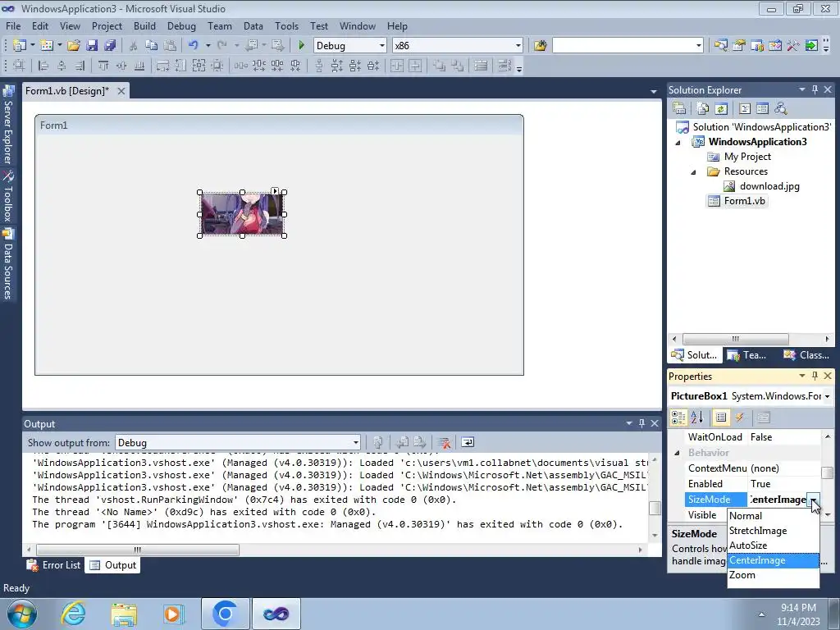Select My Project in Solution Explorer
This screenshot has height=630, width=840.
(x=747, y=157)
